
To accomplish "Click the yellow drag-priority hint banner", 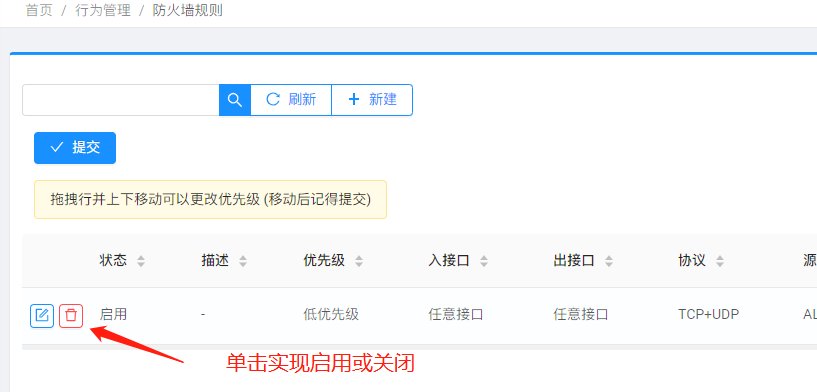I will [211, 199].
